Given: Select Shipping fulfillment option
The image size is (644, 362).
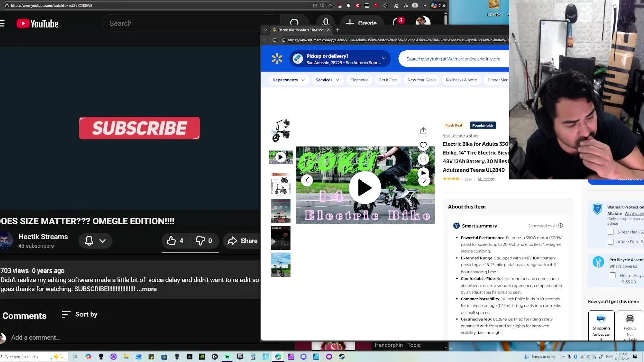Looking at the screenshot, I should point(601,326).
